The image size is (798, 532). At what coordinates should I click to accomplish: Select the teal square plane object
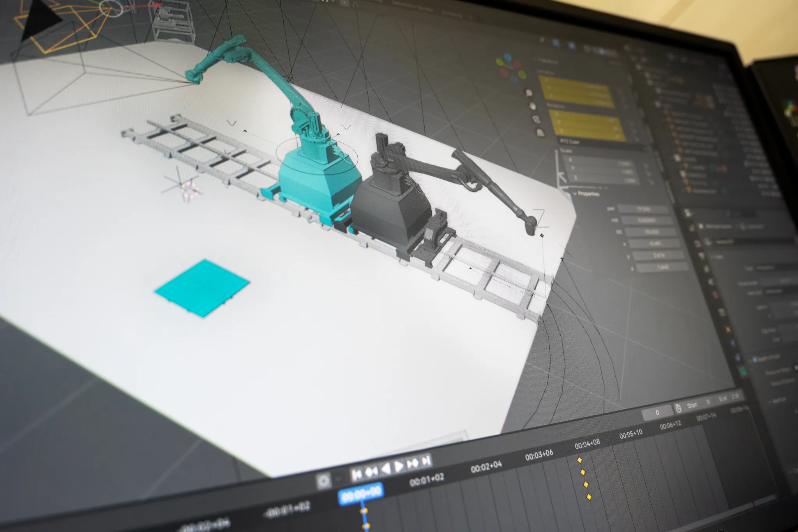[x=202, y=289]
